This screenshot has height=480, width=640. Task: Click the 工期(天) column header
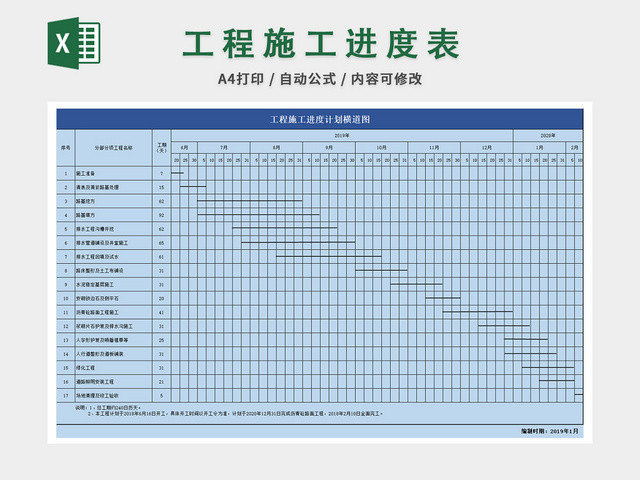coord(162,148)
